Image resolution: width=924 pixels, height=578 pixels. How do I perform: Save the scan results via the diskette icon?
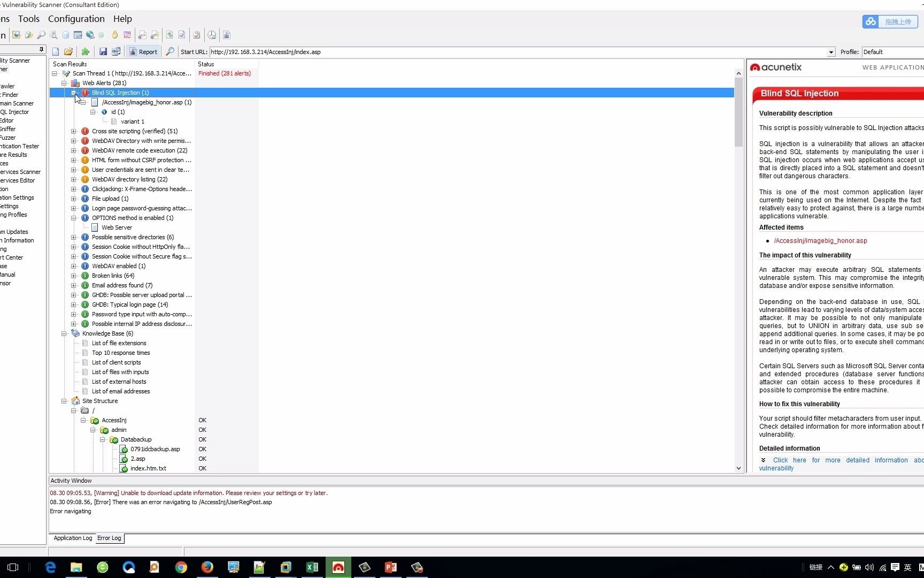pyautogui.click(x=103, y=51)
